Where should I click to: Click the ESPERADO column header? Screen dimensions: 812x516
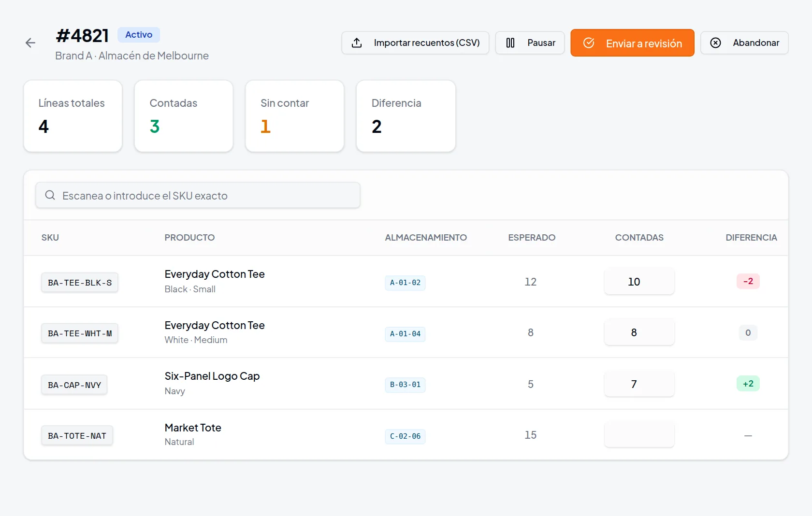tap(532, 238)
